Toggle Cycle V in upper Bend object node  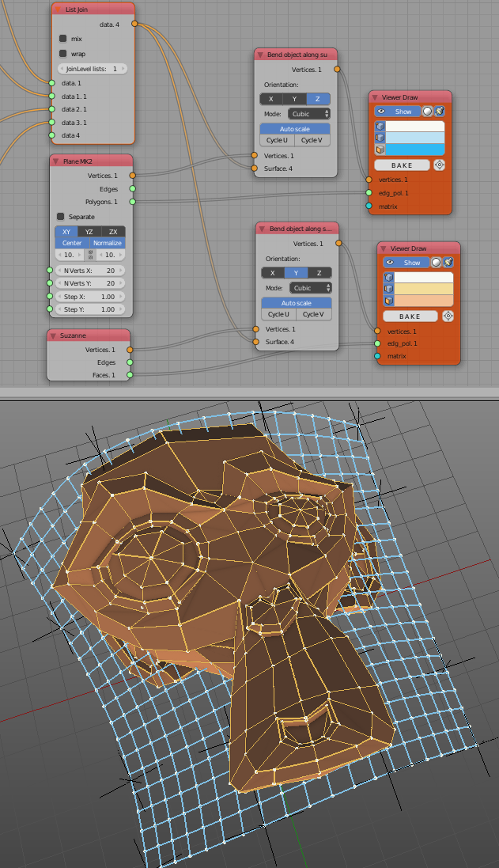coord(312,140)
